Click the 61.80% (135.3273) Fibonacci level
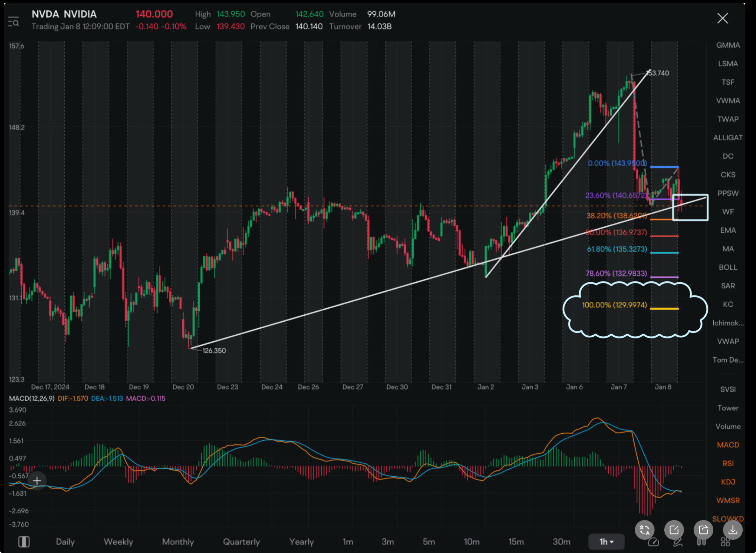The image size is (756, 553). coord(617,249)
